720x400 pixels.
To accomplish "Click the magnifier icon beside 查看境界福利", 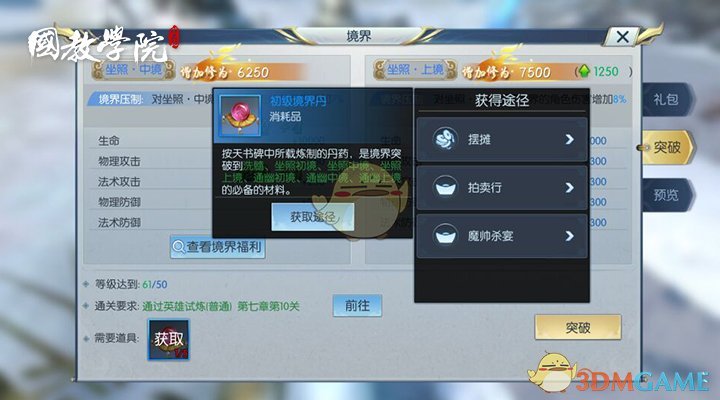I will (178, 247).
